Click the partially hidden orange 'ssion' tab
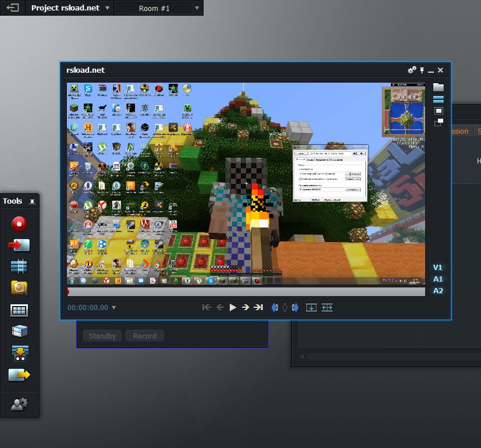Screen dimensions: 481x448 (x=460, y=131)
